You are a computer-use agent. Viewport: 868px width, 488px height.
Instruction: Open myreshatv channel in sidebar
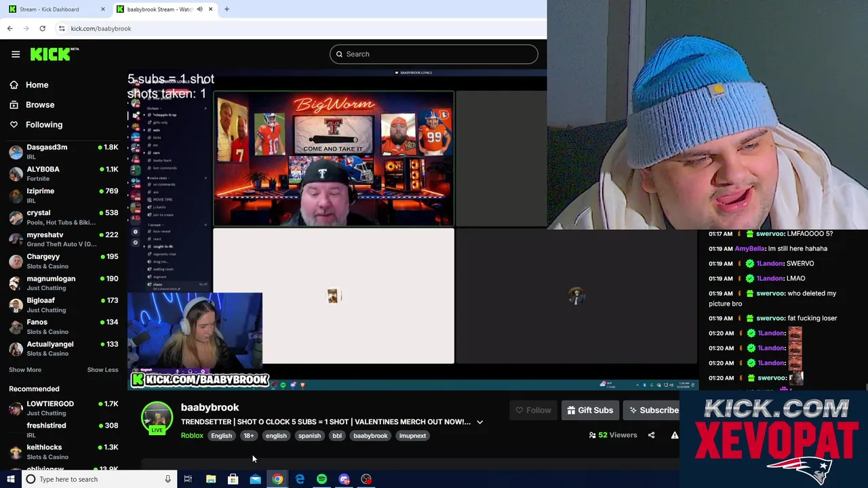click(64, 239)
